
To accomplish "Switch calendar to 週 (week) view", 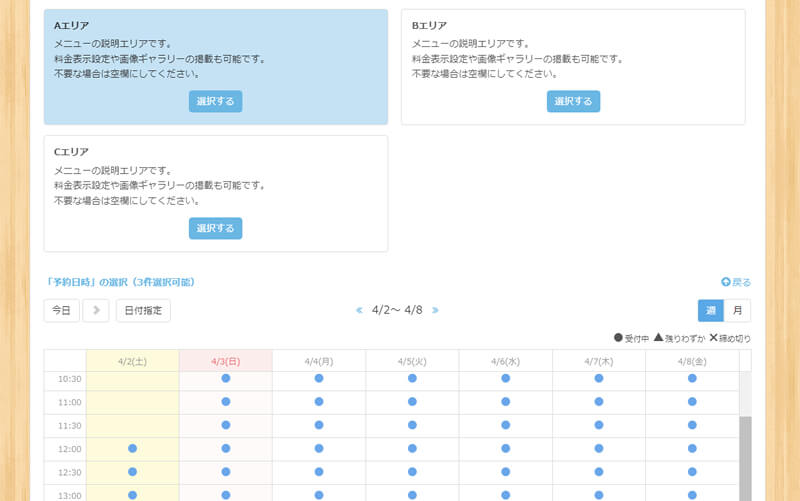I will (x=711, y=310).
